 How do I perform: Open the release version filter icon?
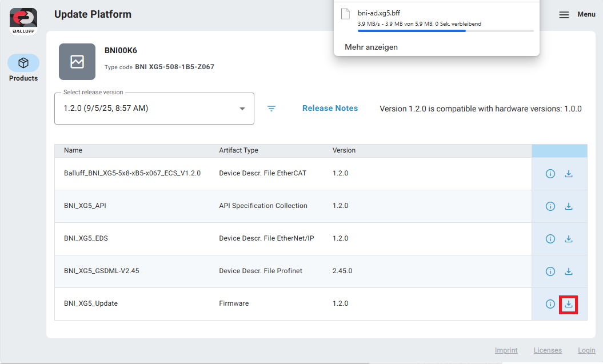pos(271,109)
